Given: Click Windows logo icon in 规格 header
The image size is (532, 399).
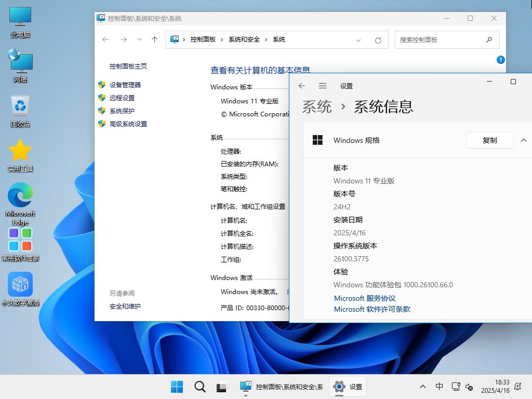Looking at the screenshot, I should (317, 140).
